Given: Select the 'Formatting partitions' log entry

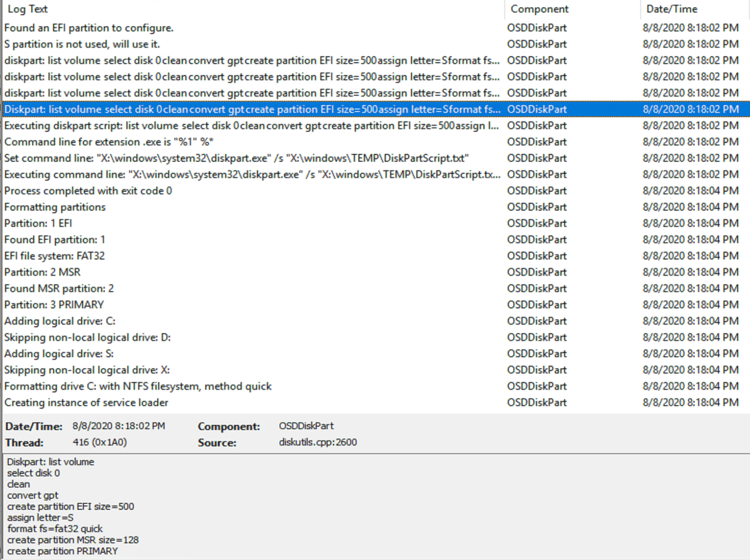Looking at the screenshot, I should [x=54, y=207].
